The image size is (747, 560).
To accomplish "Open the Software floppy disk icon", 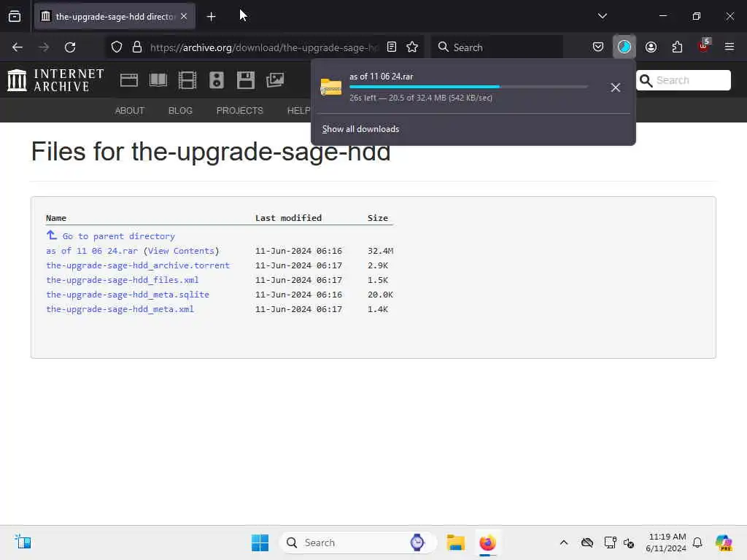I will pos(245,80).
